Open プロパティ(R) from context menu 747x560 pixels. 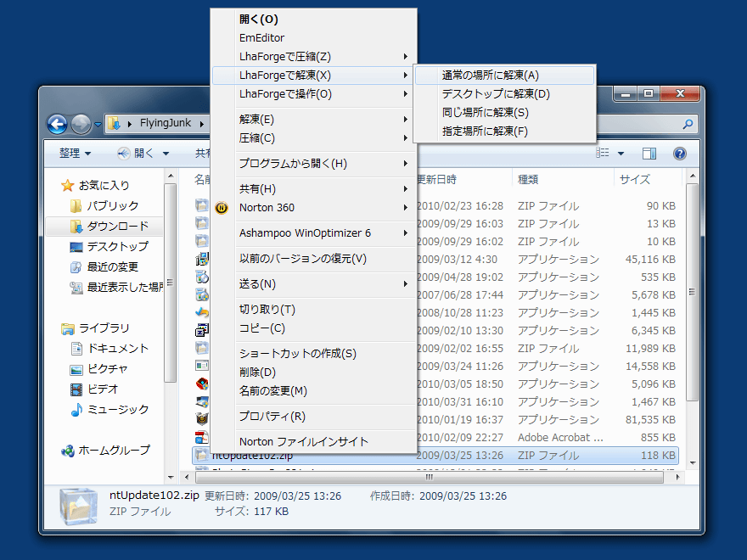314,417
